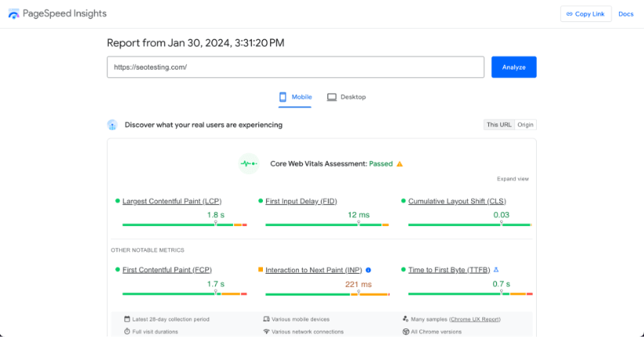Click the warning triangle next to Passed
This screenshot has height=337, width=644.
pyautogui.click(x=400, y=164)
